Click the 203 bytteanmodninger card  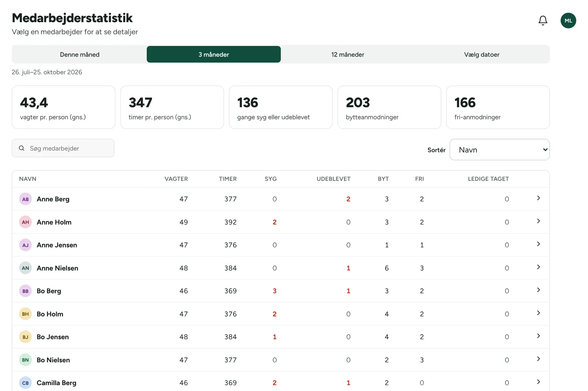point(389,107)
